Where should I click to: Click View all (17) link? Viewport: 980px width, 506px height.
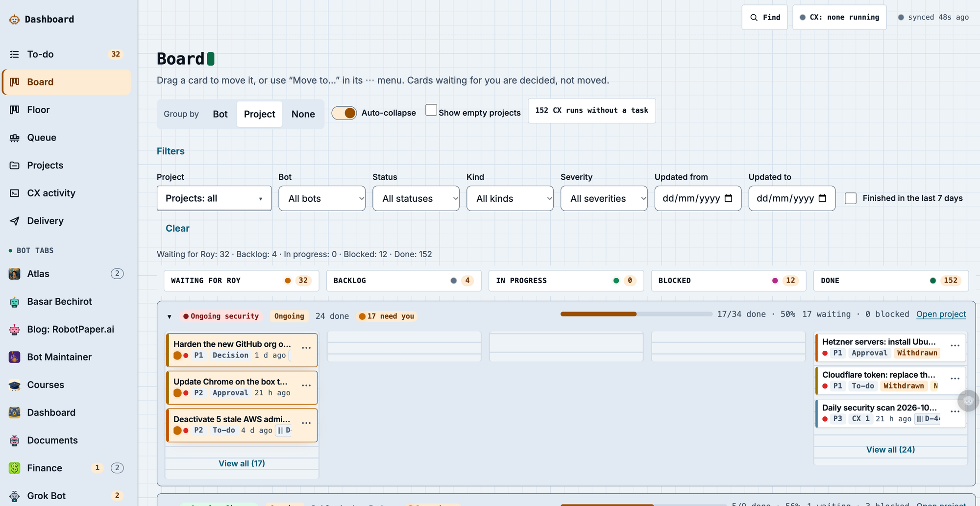(242, 463)
